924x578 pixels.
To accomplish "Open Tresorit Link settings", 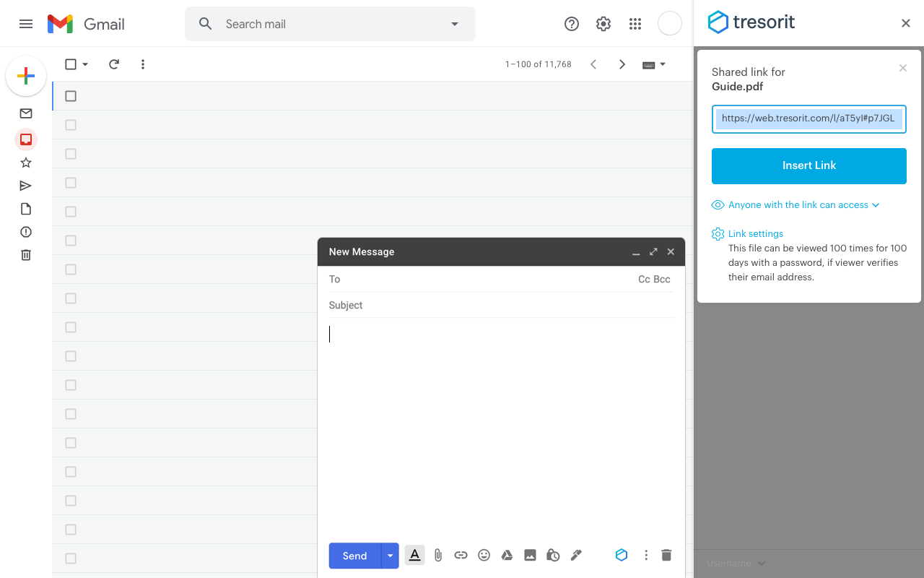I will tap(755, 233).
